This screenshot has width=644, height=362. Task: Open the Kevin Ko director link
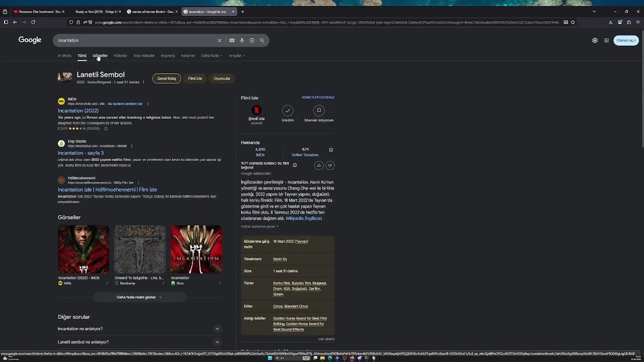pyautogui.click(x=280, y=259)
